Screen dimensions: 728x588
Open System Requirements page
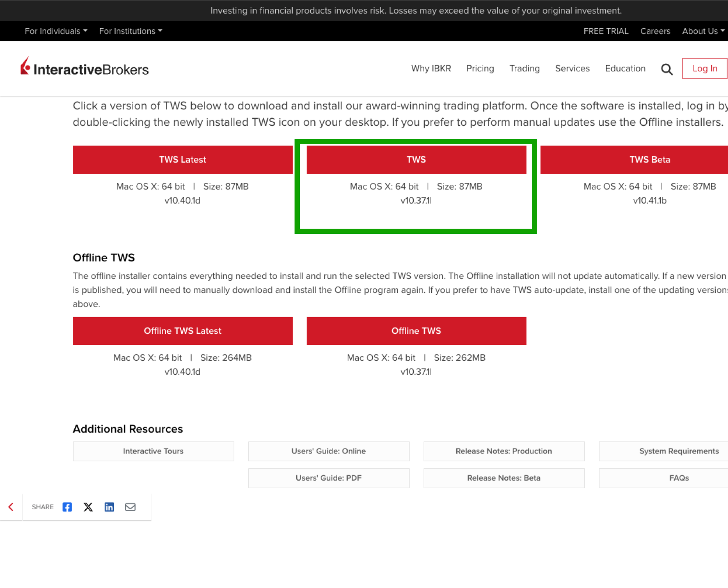[679, 451]
